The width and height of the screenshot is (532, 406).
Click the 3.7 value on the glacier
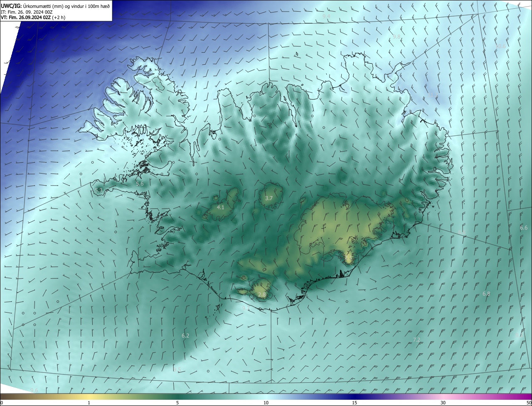pyautogui.click(x=269, y=198)
